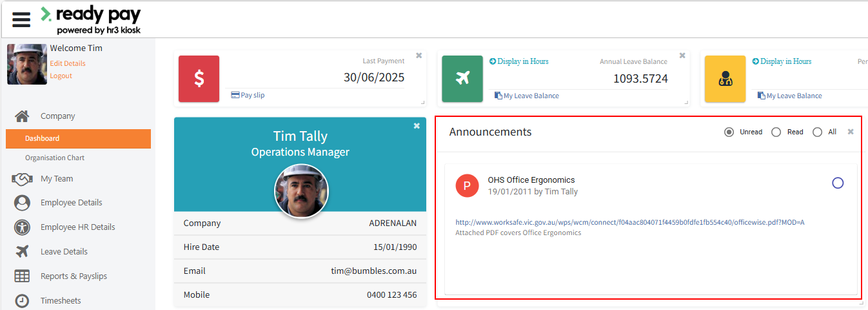Click the Reports & Payslips table icon
Image resolution: width=868 pixels, height=310 pixels.
tap(22, 276)
